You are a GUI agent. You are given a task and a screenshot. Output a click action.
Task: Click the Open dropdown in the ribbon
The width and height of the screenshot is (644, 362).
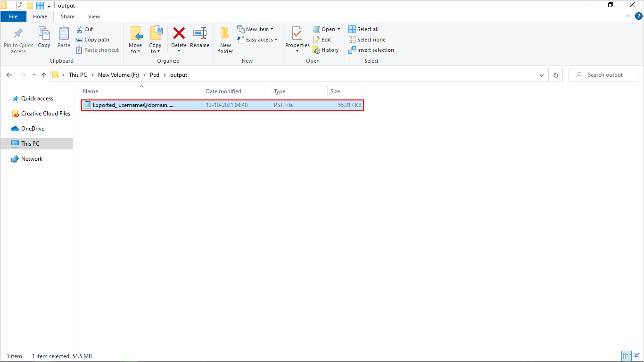(x=327, y=29)
